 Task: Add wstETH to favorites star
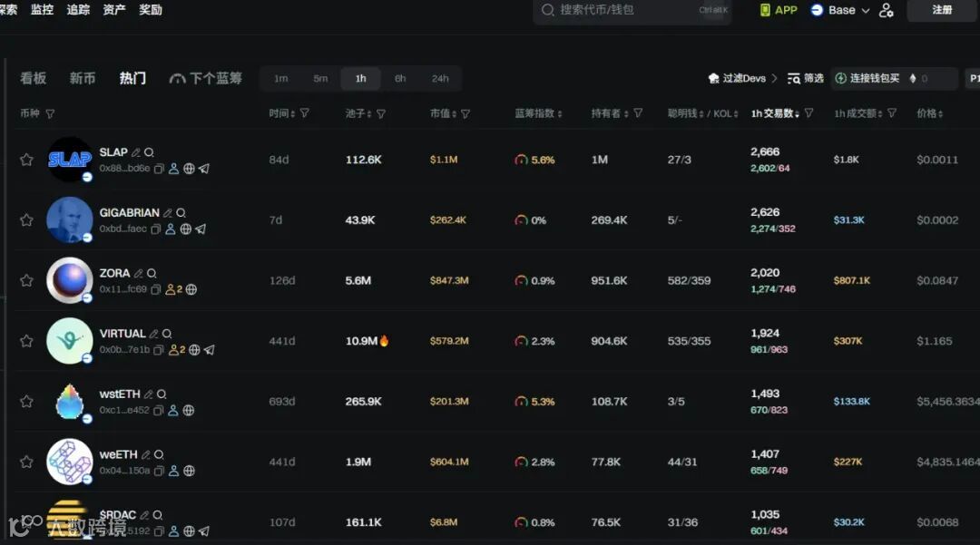click(26, 402)
